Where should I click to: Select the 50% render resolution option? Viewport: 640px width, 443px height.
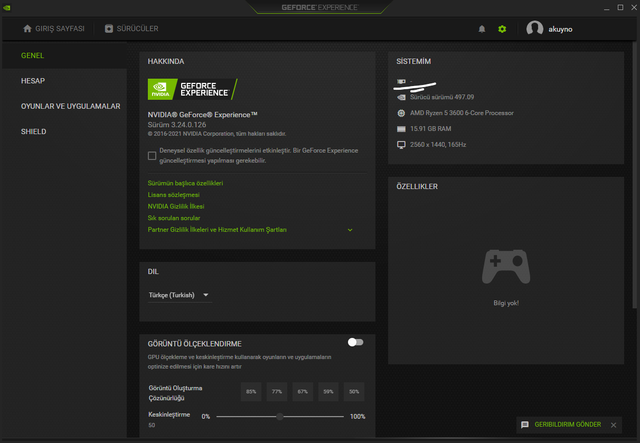point(354,390)
